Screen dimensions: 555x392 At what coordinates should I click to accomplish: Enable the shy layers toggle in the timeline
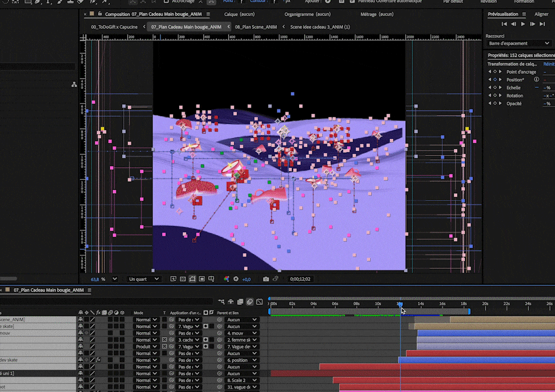[x=230, y=302]
